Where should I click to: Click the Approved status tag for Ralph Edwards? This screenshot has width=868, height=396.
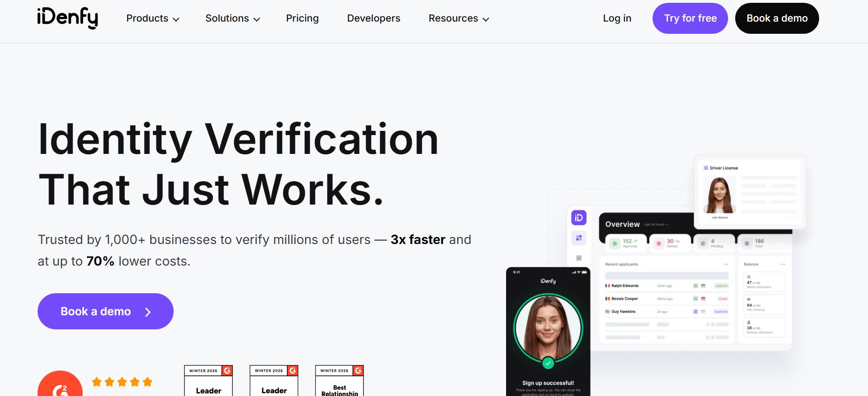[x=721, y=286]
